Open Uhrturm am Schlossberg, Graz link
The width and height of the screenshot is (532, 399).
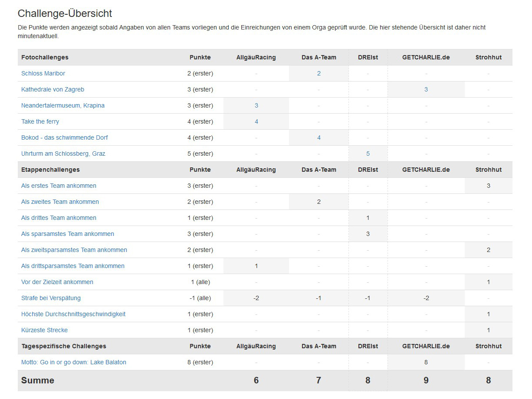(x=63, y=154)
